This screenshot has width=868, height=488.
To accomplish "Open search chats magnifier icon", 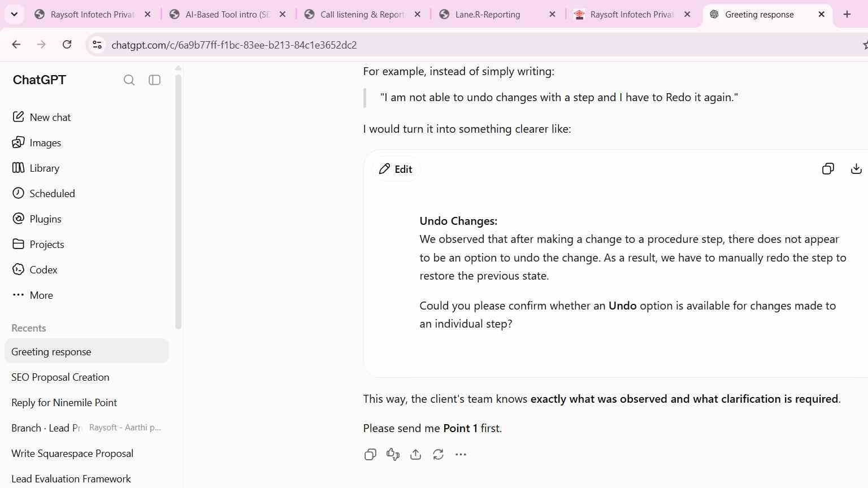I will pyautogui.click(x=129, y=80).
